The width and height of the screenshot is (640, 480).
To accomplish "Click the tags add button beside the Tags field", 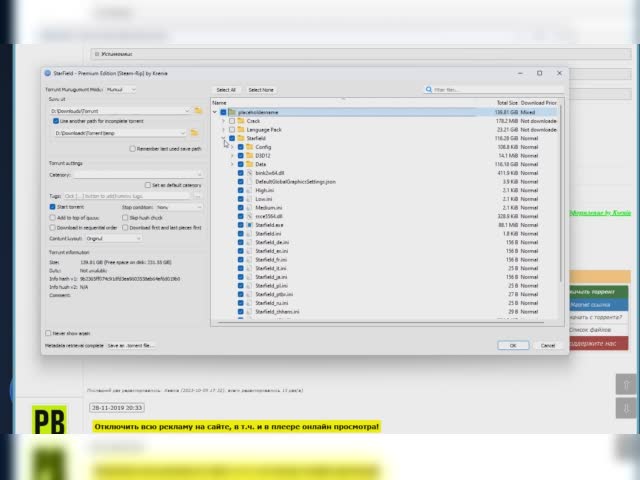I will (x=197, y=196).
